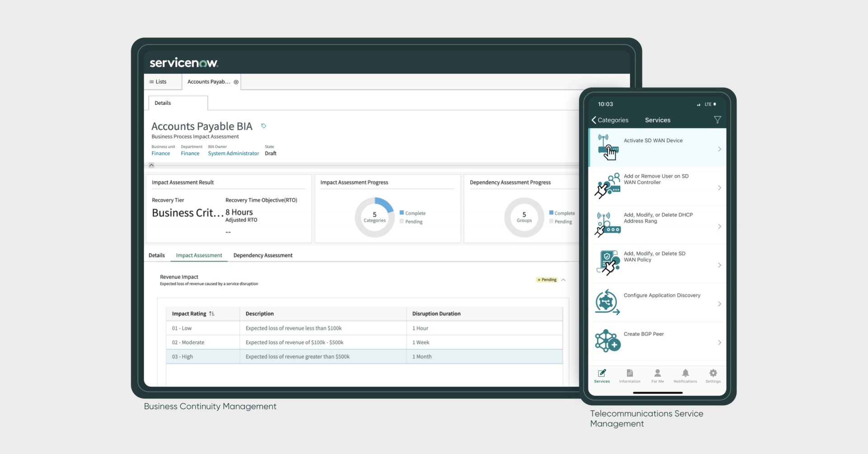868x454 pixels.
Task: Select the 02 - Moderate row
Action: coord(364,342)
